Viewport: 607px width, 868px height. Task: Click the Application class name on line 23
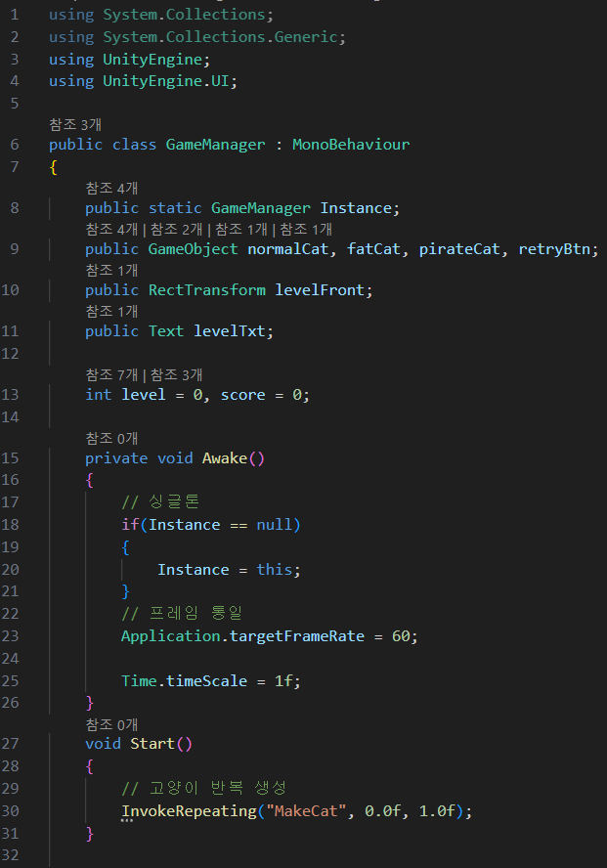click(170, 636)
